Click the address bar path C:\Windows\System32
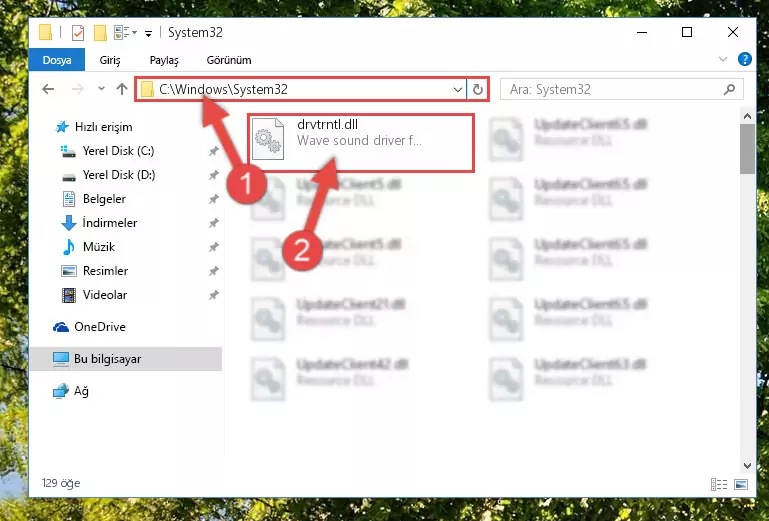 pos(223,89)
